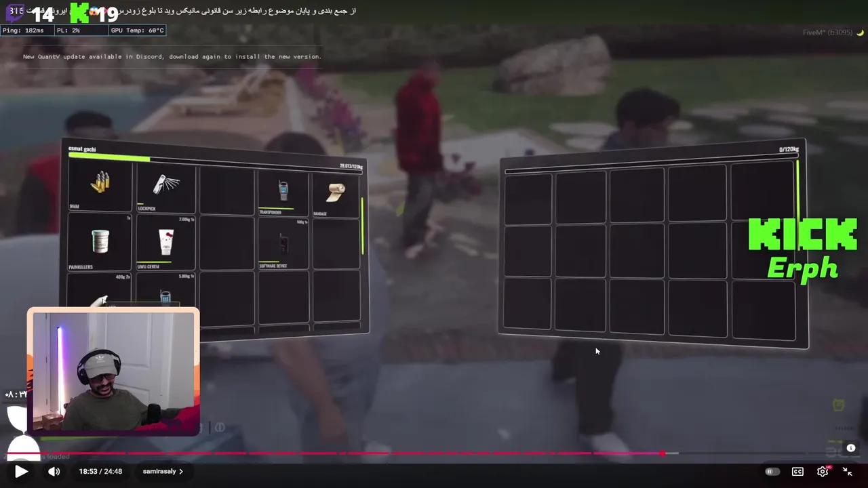Click the 'GPU Temp: 60°C' readout
Image resolution: width=868 pixels, height=488 pixels.
[x=138, y=30]
